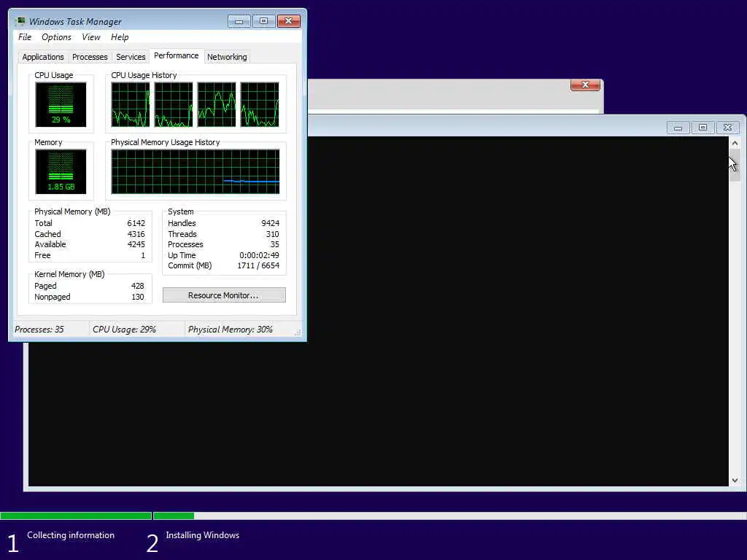Click the second CPU Usage History graph

coord(174,105)
